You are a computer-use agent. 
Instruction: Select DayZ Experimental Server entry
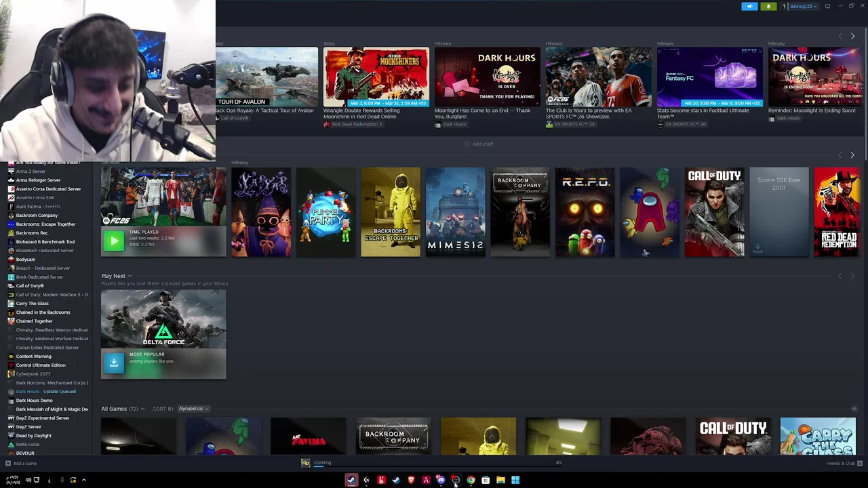pos(42,418)
